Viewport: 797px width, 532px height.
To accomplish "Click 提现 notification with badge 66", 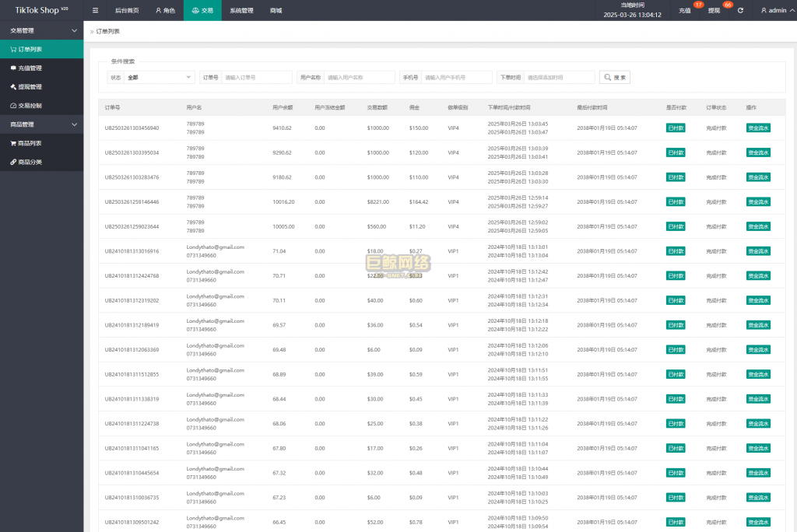I will pyautogui.click(x=714, y=10).
